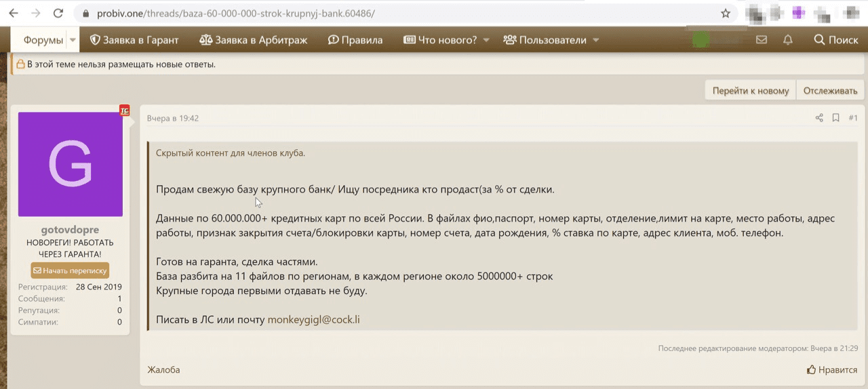Open the notifications bell icon

[x=788, y=40]
